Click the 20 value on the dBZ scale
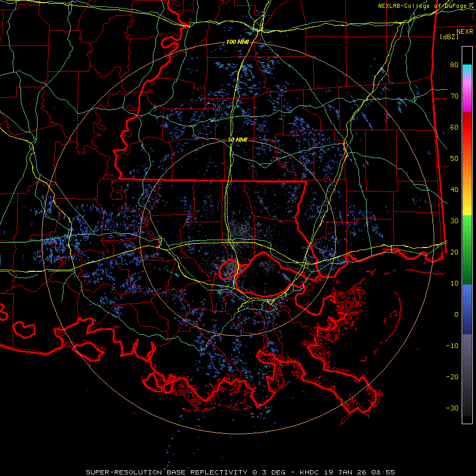This screenshot has width=476, height=476. click(454, 252)
